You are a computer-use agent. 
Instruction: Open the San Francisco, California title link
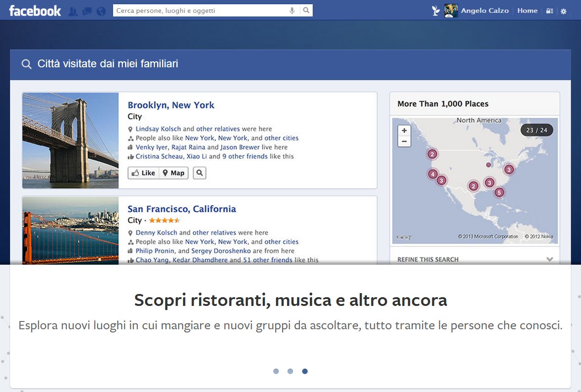pyautogui.click(x=182, y=209)
